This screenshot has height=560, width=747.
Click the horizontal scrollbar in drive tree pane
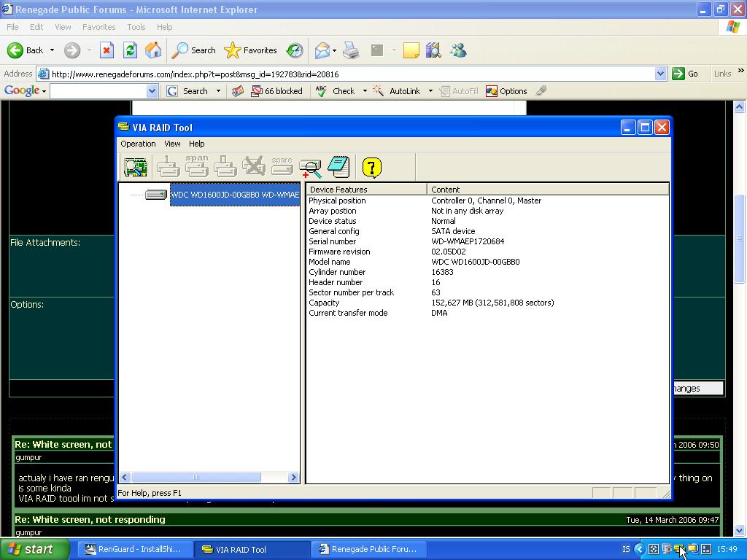point(195,477)
